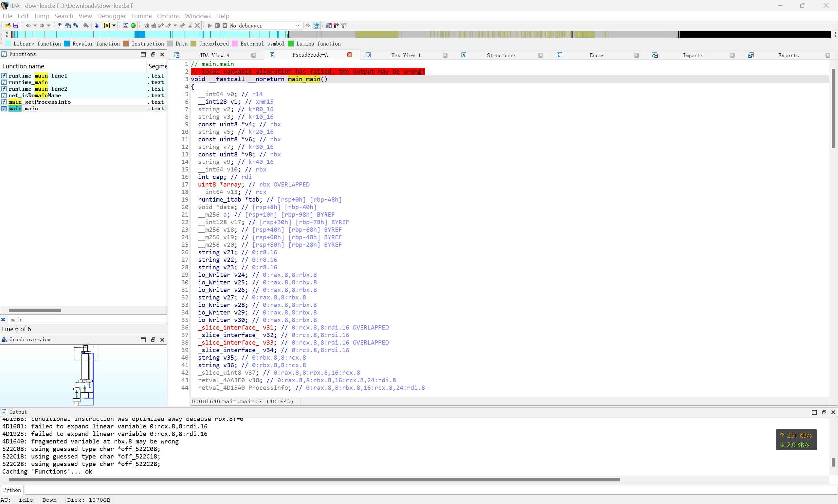Open the No debugger combo box
The image size is (838, 504).
(265, 26)
